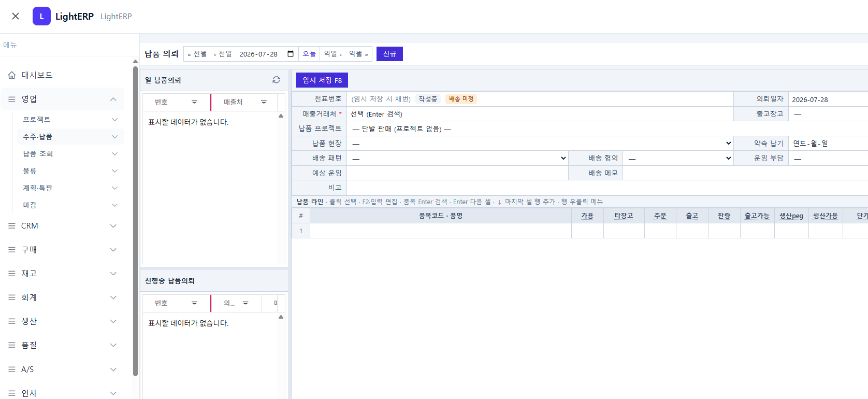Select the 인사 menu item

click(x=63, y=393)
